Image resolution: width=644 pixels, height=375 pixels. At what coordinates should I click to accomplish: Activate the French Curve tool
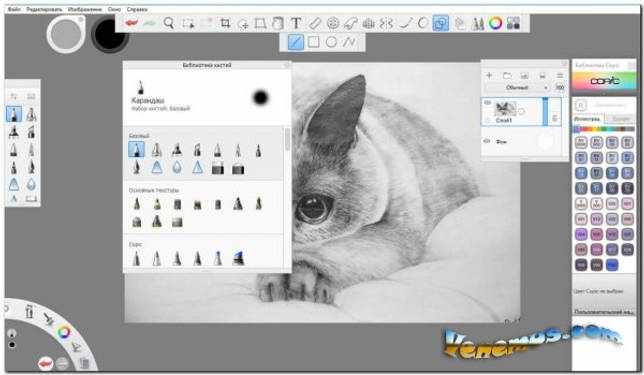pyautogui.click(x=351, y=23)
